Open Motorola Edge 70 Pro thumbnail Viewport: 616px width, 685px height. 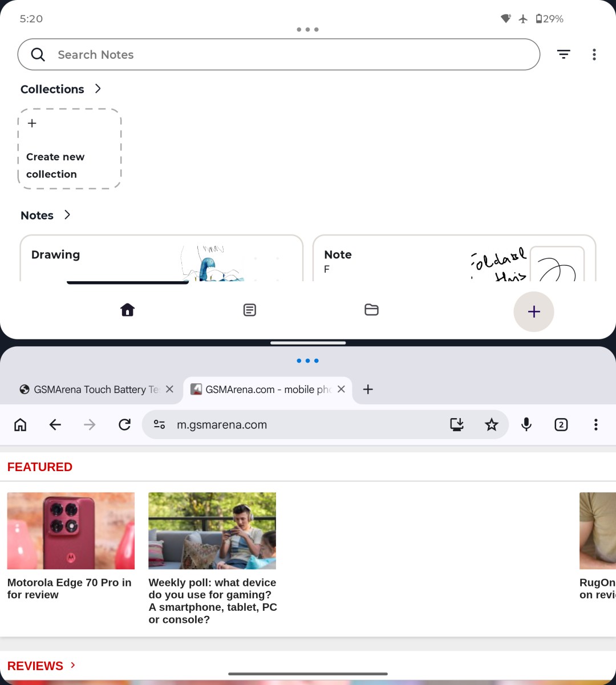[71, 530]
